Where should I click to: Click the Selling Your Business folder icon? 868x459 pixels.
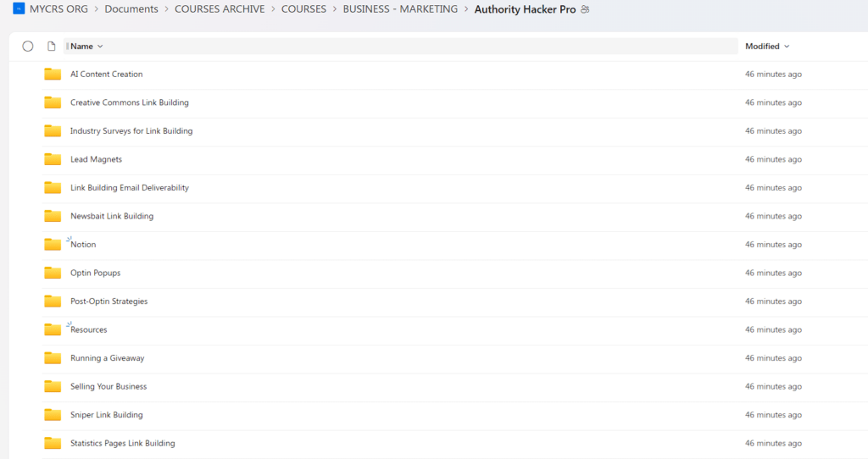tap(53, 386)
